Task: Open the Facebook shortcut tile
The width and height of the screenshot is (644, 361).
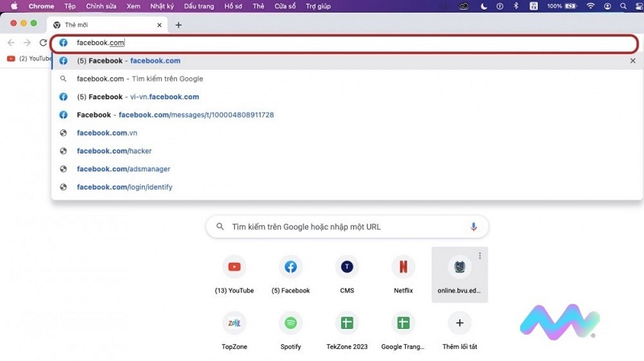Action: pyautogui.click(x=291, y=267)
